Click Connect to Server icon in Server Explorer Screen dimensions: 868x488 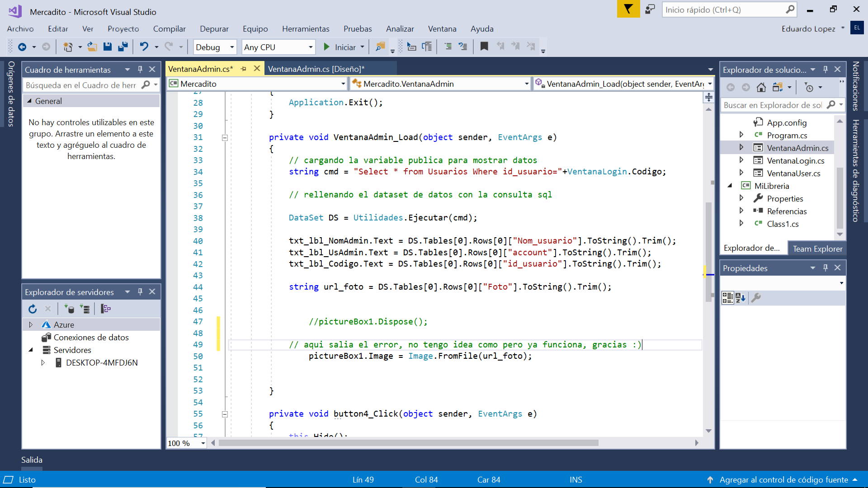(x=85, y=309)
